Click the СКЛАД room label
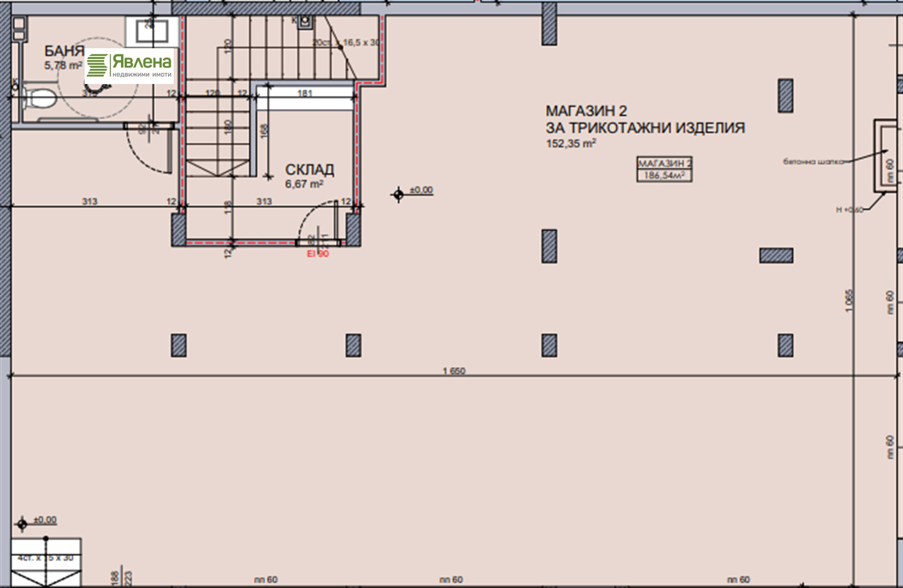 (309, 170)
